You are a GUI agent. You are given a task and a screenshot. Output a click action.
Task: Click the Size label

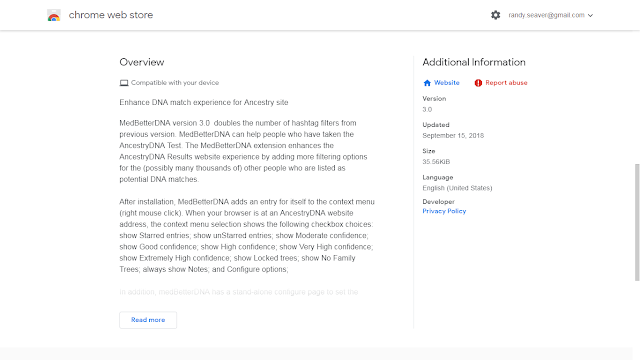(x=429, y=151)
